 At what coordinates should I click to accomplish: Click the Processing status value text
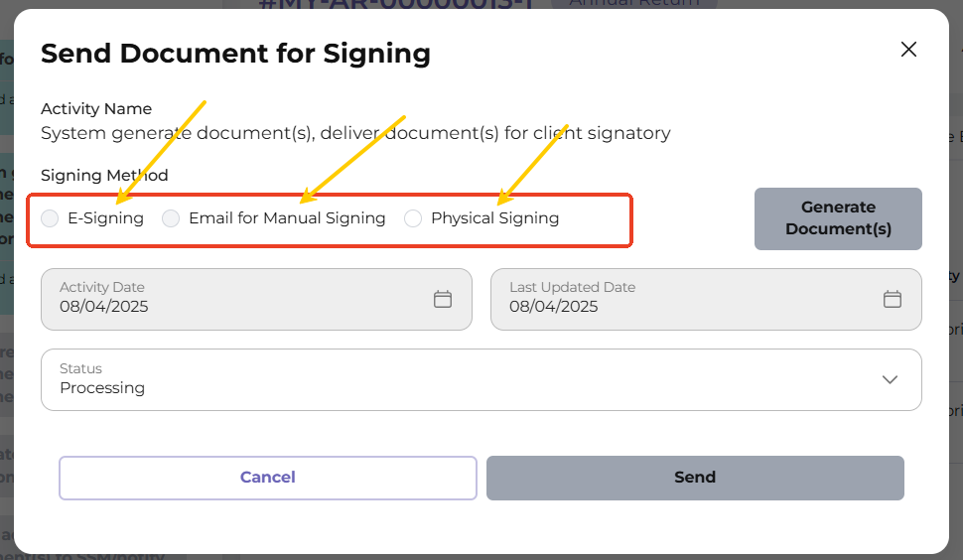pyautogui.click(x=102, y=388)
